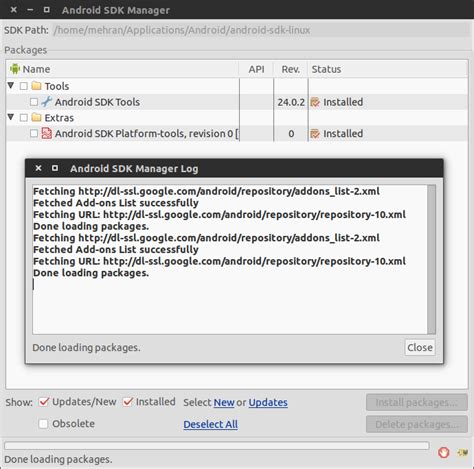Click the Tools folder icon
Image resolution: width=474 pixels, height=469 pixels.
click(x=36, y=86)
